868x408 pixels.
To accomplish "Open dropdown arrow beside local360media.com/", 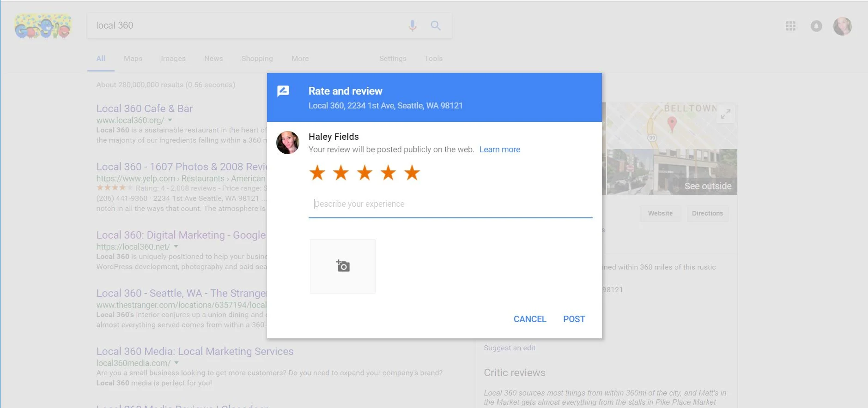I will 176,363.
